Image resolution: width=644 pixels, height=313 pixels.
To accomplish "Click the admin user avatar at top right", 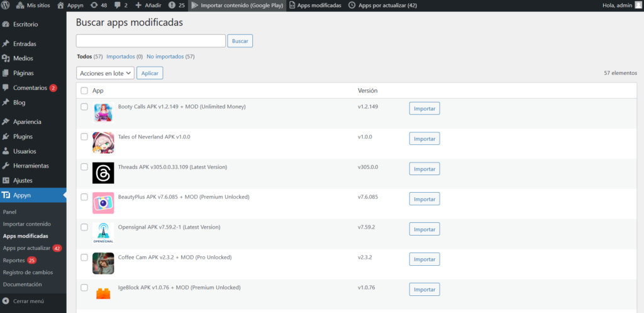I will pos(638,5).
